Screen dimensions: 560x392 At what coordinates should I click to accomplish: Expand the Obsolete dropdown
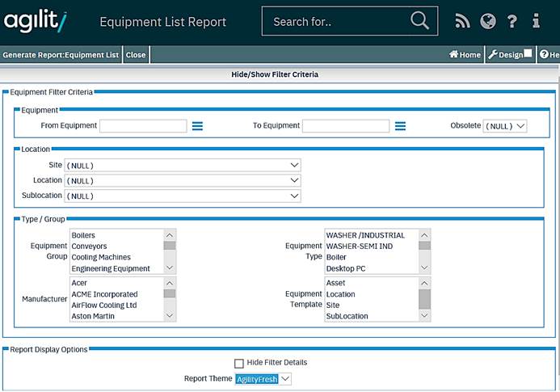click(x=505, y=126)
